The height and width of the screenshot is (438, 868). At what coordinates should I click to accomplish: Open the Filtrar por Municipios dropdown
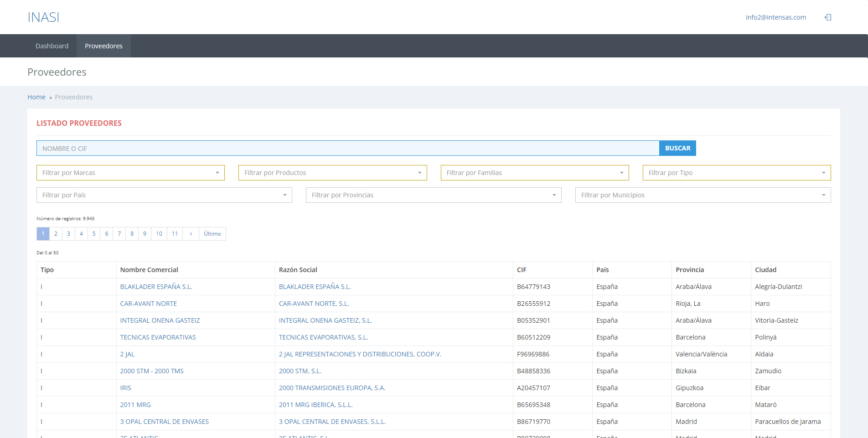703,195
